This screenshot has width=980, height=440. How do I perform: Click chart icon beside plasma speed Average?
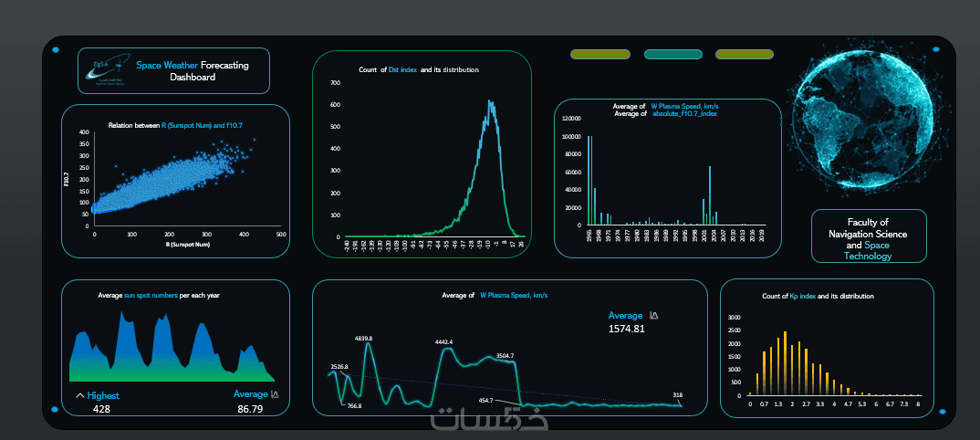click(653, 315)
